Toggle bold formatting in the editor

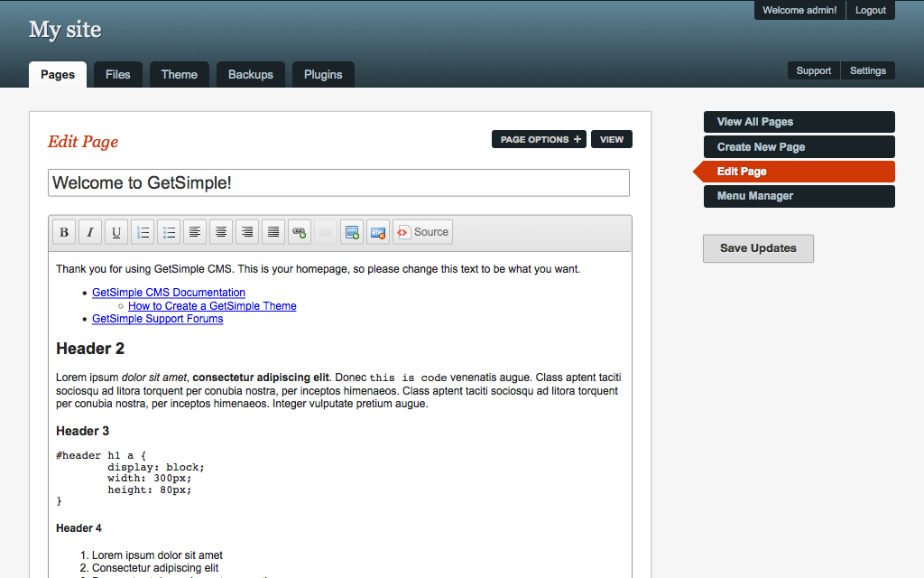(64, 232)
